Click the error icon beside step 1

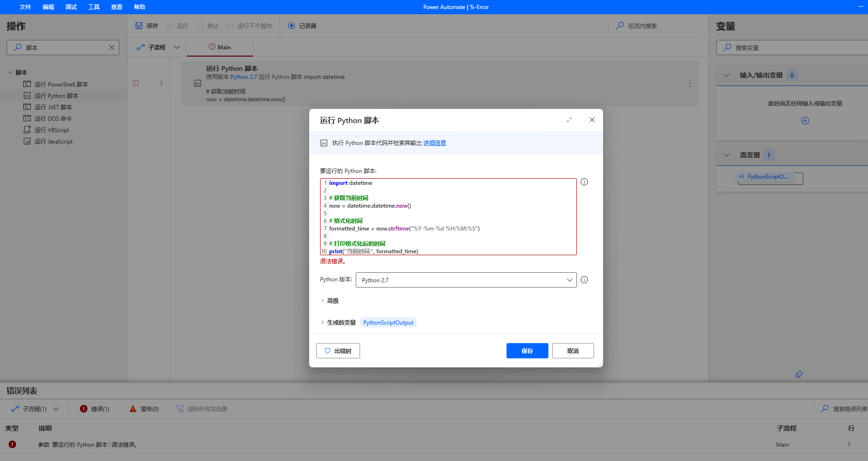[x=136, y=83]
